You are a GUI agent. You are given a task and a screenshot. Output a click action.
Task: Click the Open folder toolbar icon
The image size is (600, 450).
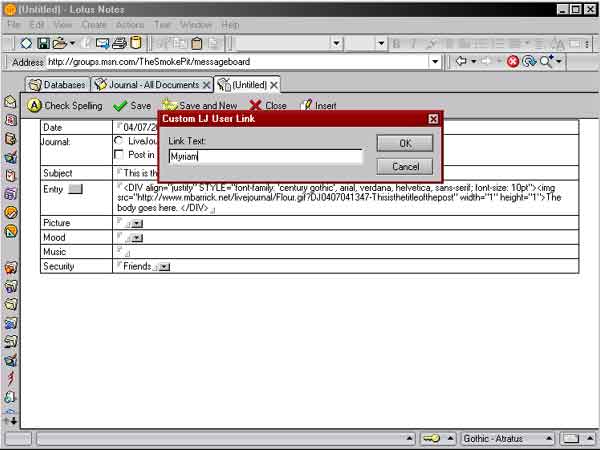click(x=60, y=43)
